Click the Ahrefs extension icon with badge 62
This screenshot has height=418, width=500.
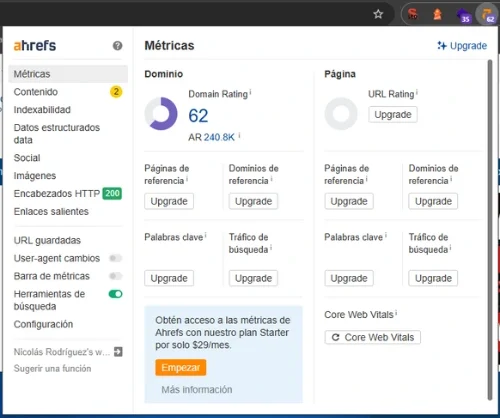[x=488, y=15]
